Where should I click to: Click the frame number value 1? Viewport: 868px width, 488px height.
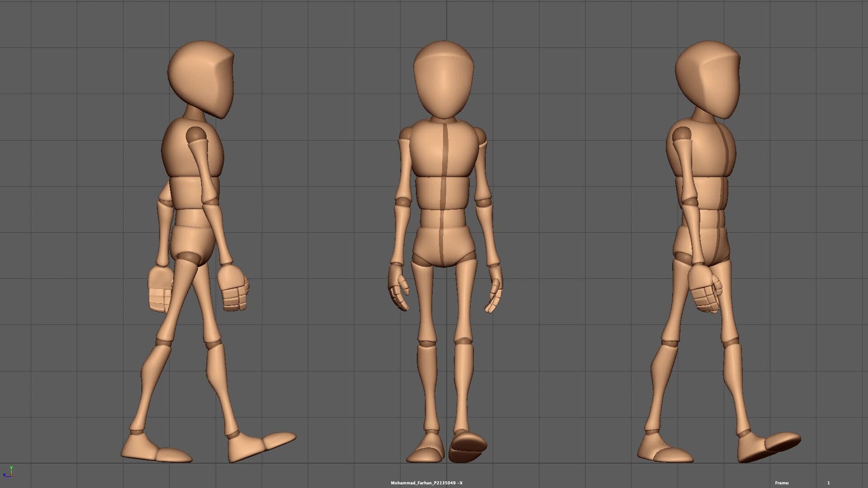[828, 483]
